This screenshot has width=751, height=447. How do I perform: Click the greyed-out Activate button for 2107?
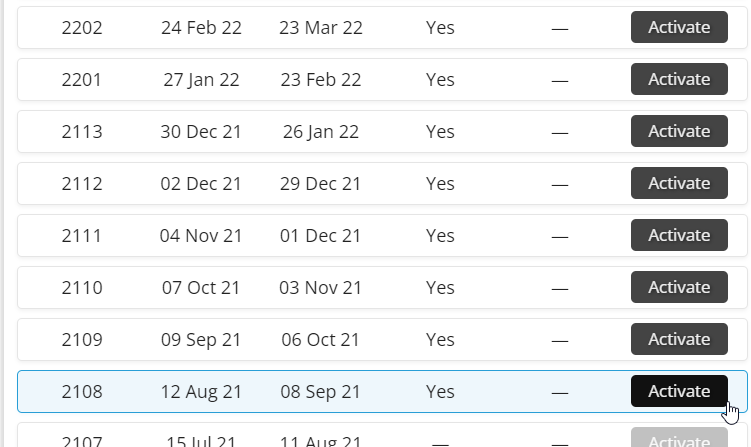click(679, 441)
